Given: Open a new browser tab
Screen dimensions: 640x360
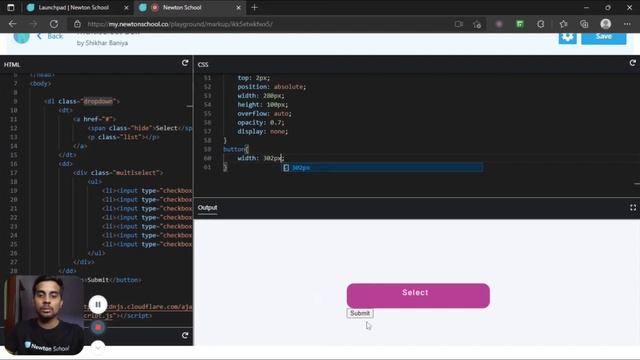Looking at the screenshot, I should (x=254, y=7).
